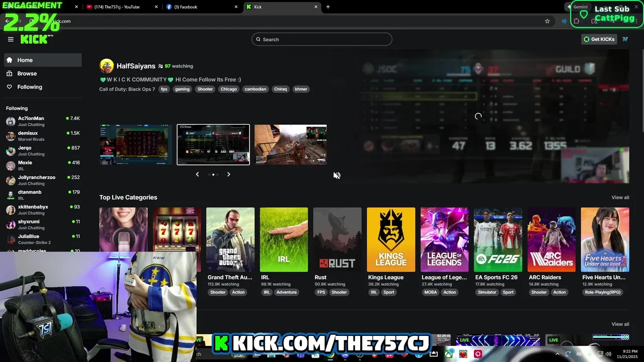Show hidden system tray icons
Viewport: 644px width, 362px height.
pyautogui.click(x=557, y=354)
